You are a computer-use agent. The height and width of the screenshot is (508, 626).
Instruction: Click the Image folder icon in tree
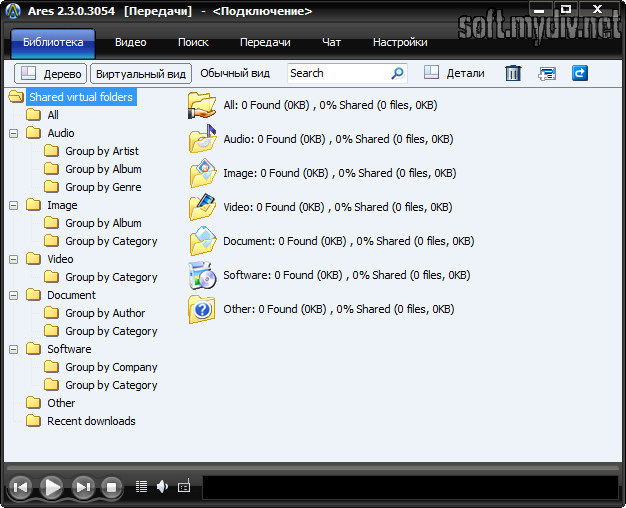(34, 205)
